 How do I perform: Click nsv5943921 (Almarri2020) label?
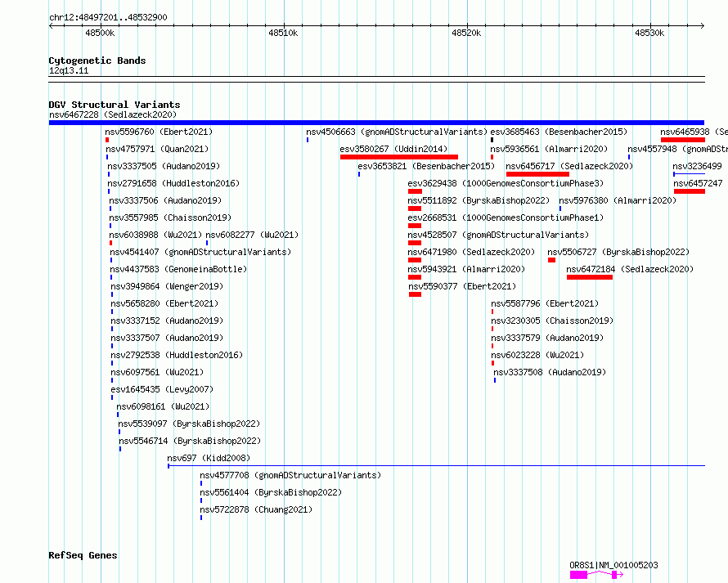tap(466, 269)
